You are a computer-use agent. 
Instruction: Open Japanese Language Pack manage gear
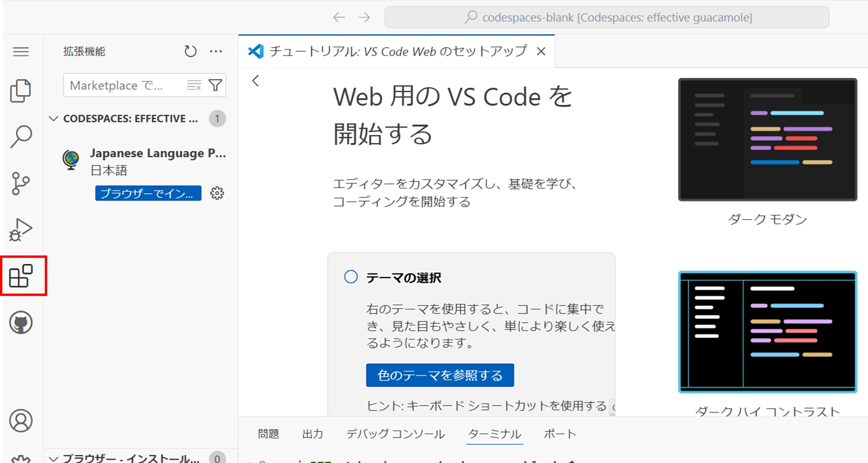(217, 193)
